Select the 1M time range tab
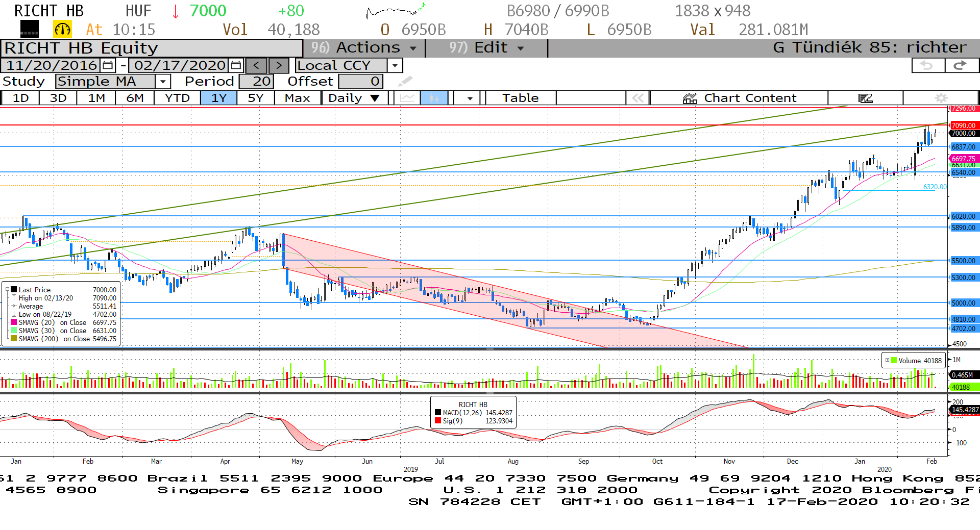This screenshot has width=980, height=530. (x=96, y=98)
